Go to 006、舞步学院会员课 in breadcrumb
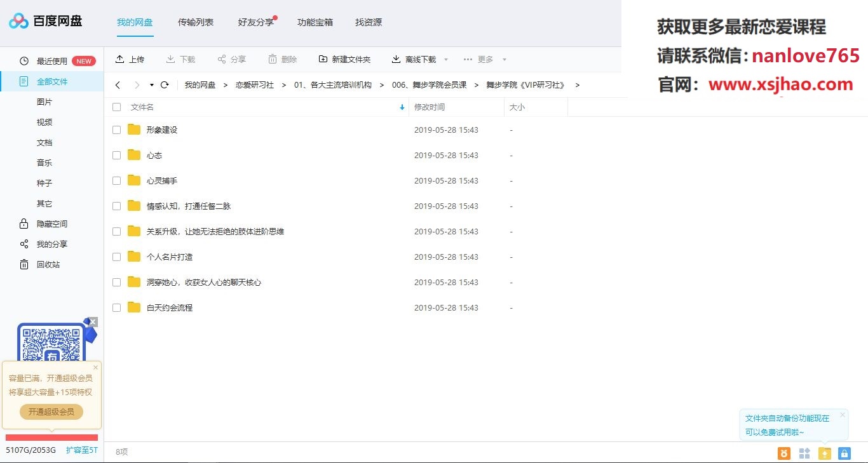The width and height of the screenshot is (868, 463). 430,85
